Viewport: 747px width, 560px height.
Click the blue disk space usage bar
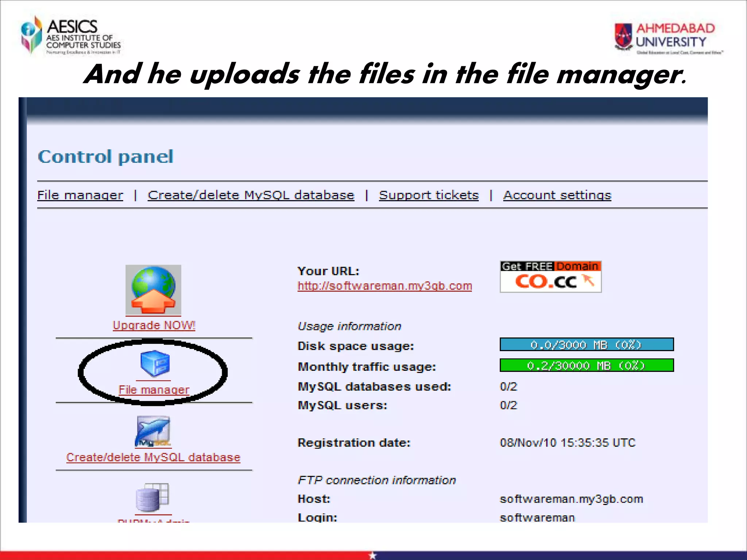[x=587, y=345]
